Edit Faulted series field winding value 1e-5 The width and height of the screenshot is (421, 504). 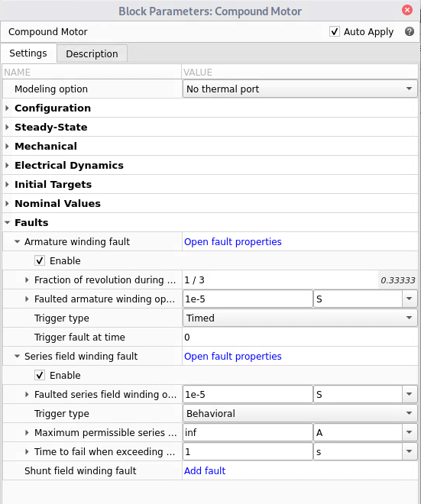click(248, 394)
